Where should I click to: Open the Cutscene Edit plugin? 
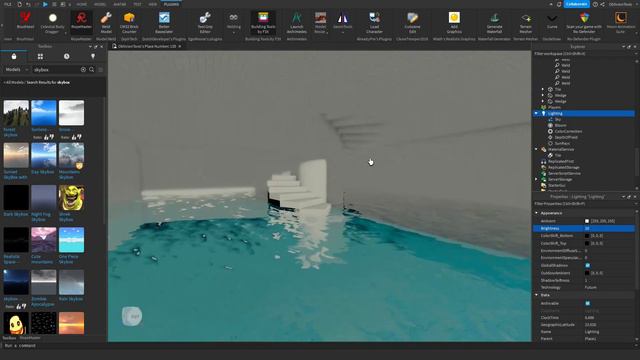(x=412, y=22)
